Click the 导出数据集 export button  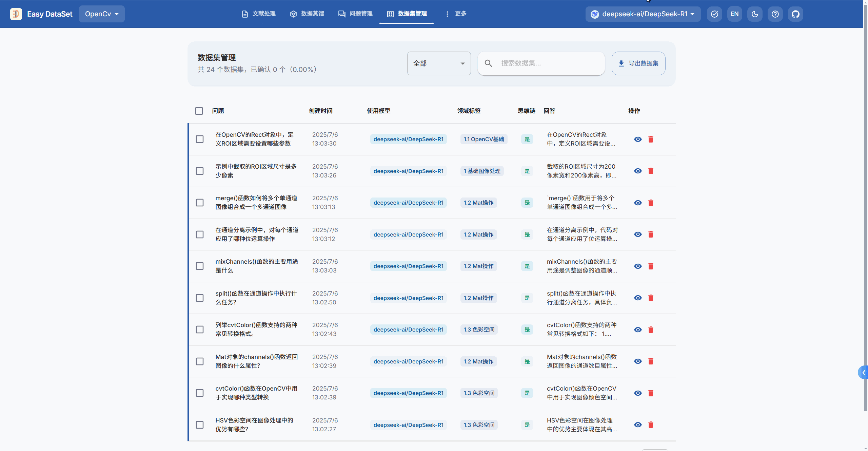[x=638, y=63]
